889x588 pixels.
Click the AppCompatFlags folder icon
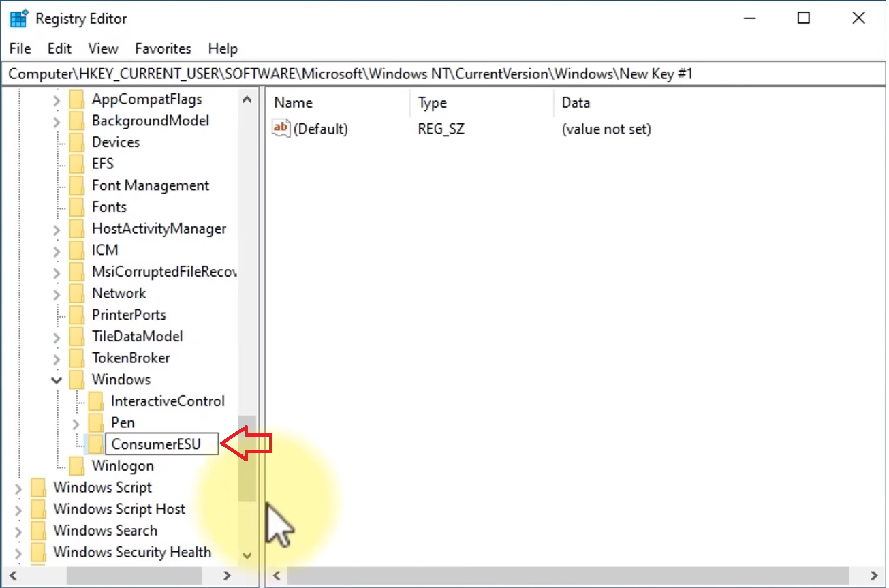pos(76,99)
